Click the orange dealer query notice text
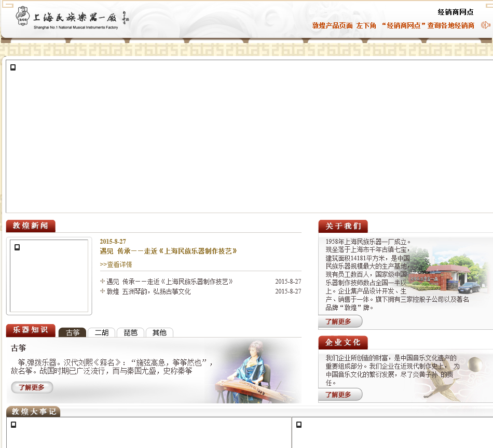The image size is (493, 448). click(x=393, y=26)
